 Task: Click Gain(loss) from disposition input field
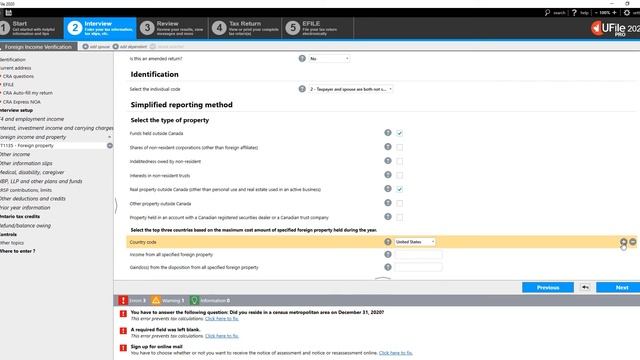point(418,267)
